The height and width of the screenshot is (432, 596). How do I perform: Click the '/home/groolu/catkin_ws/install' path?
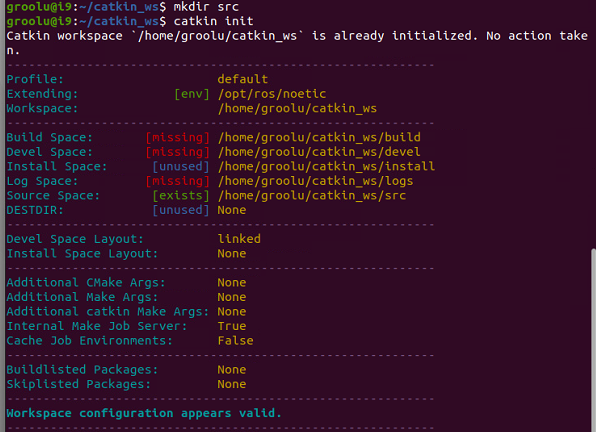(326, 166)
